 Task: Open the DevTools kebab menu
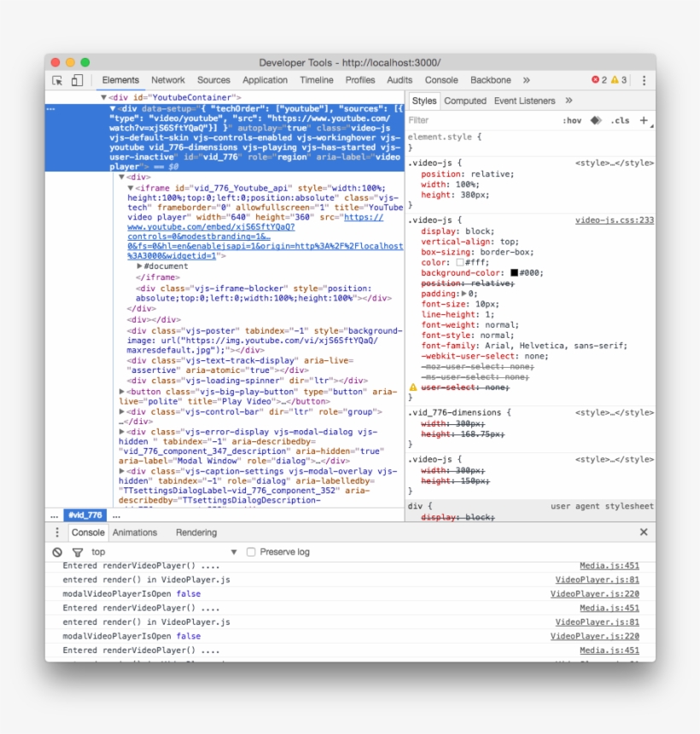[x=644, y=80]
